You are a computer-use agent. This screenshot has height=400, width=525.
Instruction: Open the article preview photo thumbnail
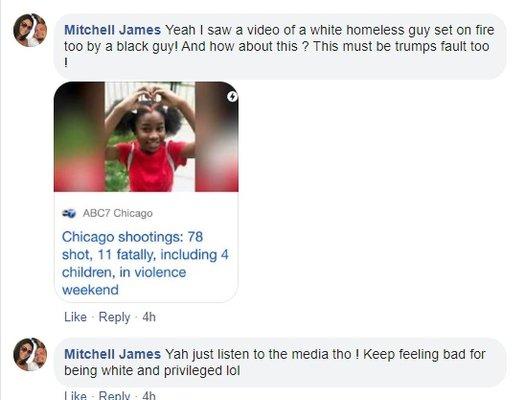tap(146, 137)
